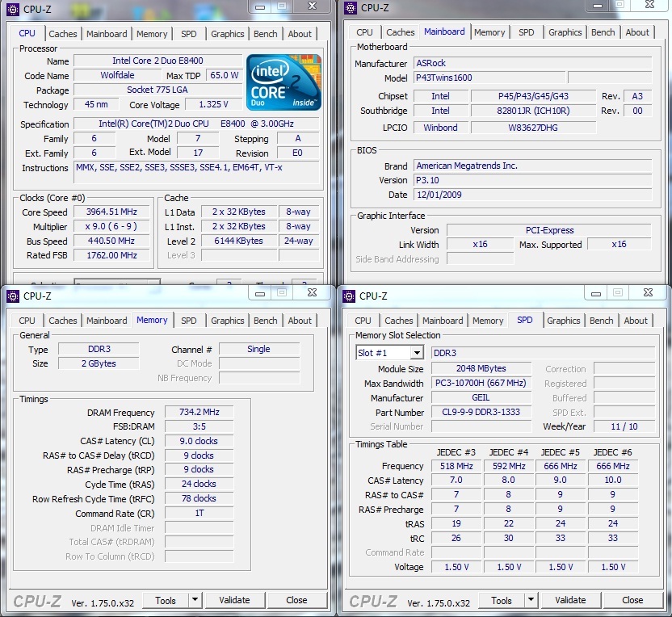Click the Tools button in the Memory window
The image size is (672, 617).
[166, 600]
